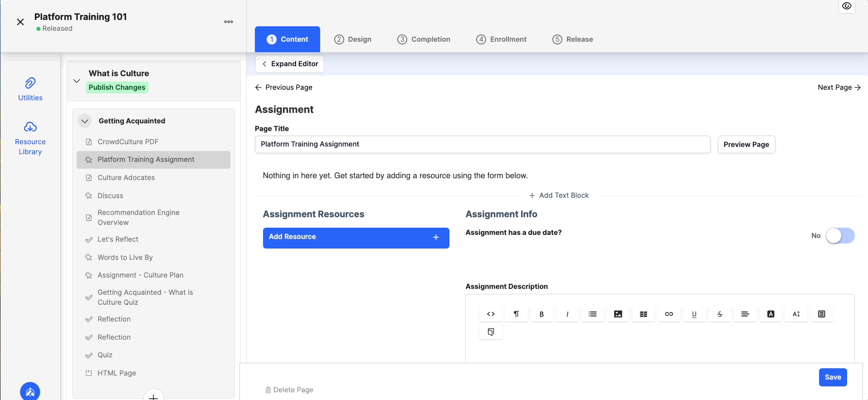Switch to the Content tab
Image resolution: width=868 pixels, height=400 pixels.
point(288,39)
